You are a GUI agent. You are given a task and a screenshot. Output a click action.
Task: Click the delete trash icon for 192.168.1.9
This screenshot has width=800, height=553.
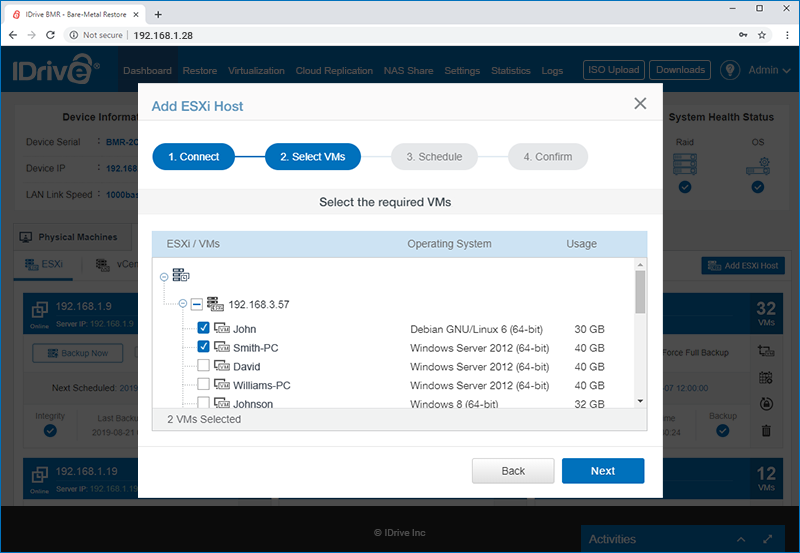point(766,431)
